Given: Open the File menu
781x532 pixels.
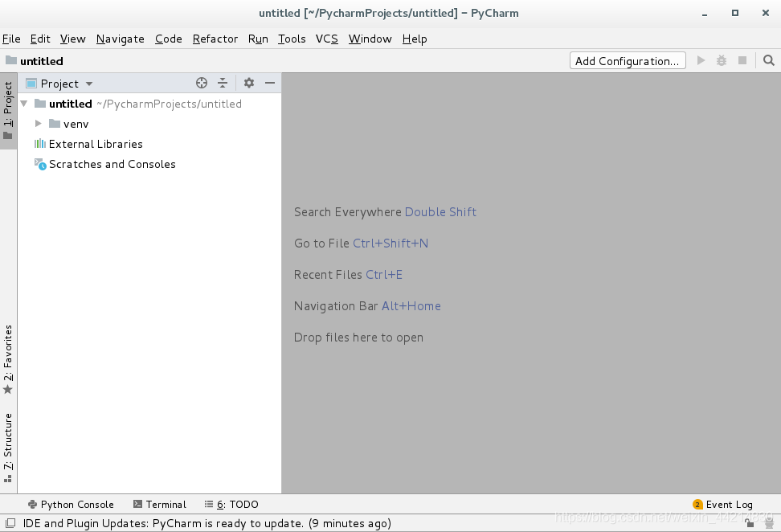Looking at the screenshot, I should click(x=11, y=39).
